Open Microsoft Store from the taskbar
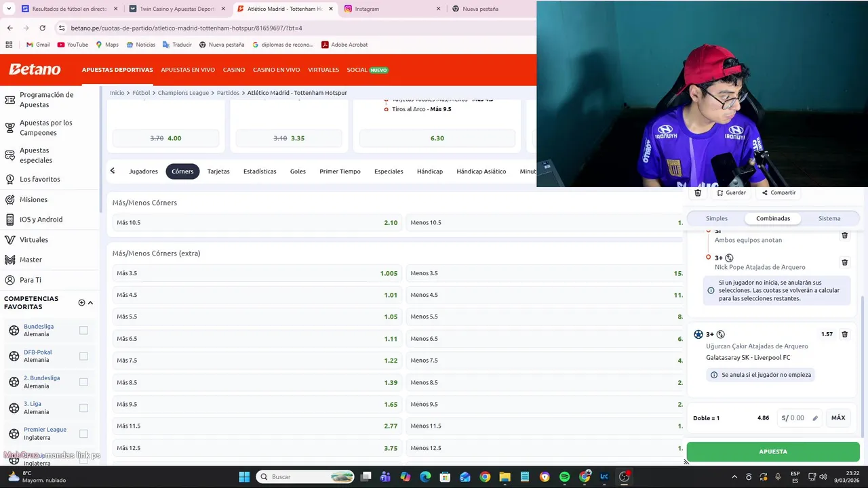This screenshot has width=868, height=488. tap(445, 476)
